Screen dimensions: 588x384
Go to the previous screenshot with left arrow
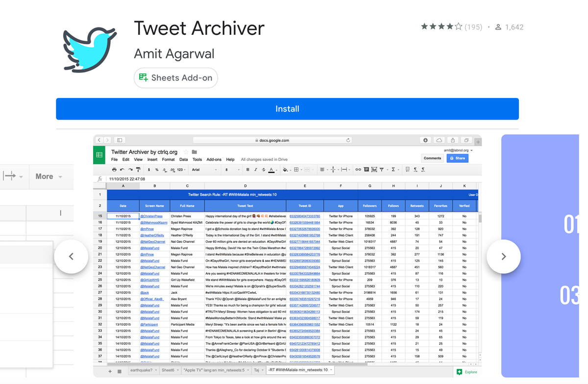point(72,256)
